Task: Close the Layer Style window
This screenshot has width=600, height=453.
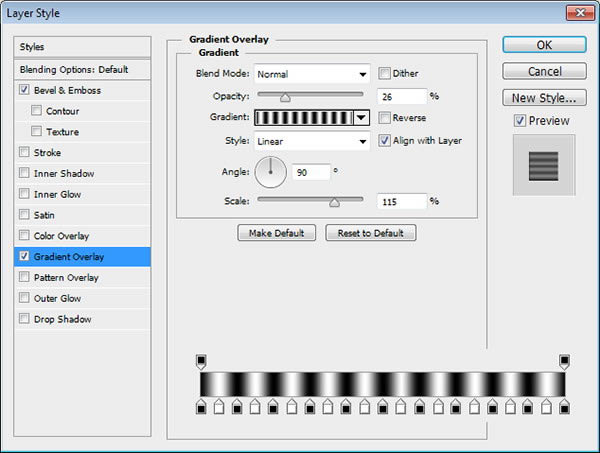Action: (580, 13)
